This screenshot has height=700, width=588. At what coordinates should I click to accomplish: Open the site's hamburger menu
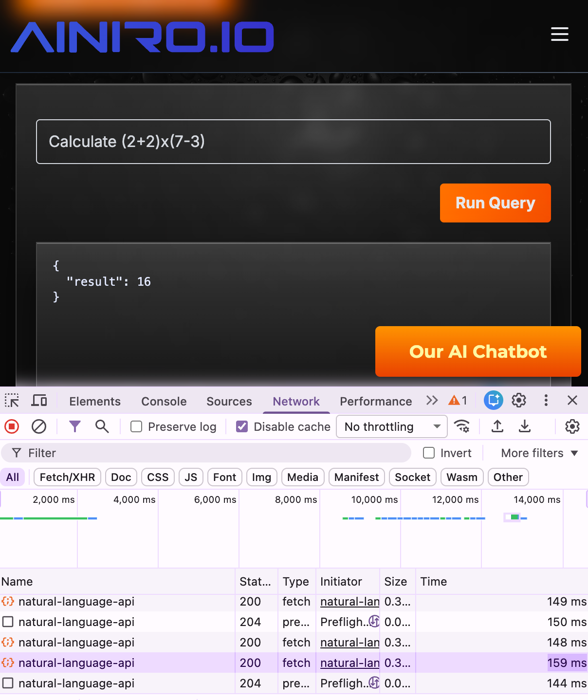(x=559, y=34)
